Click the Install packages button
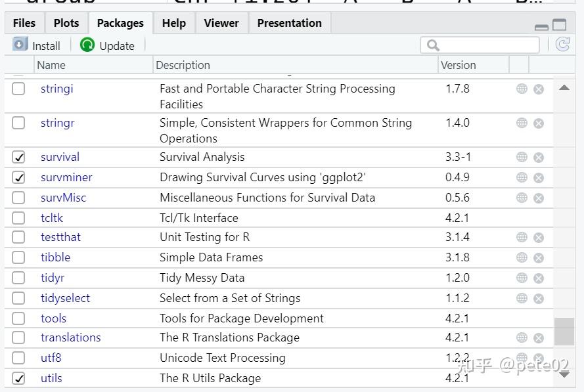The image size is (584, 392). tap(37, 45)
